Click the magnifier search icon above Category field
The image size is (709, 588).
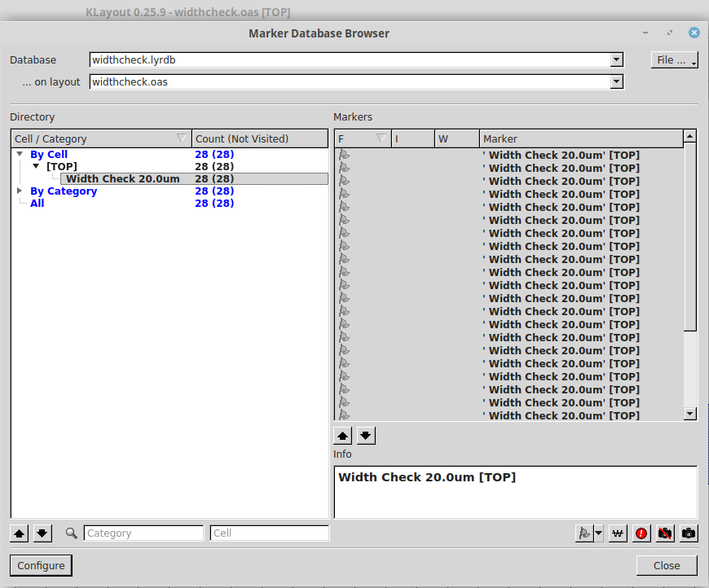(71, 533)
